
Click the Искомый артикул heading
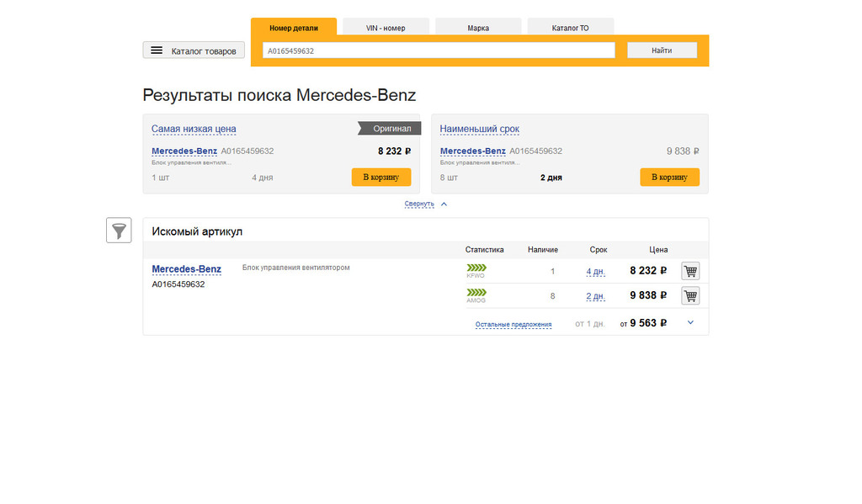click(x=197, y=231)
